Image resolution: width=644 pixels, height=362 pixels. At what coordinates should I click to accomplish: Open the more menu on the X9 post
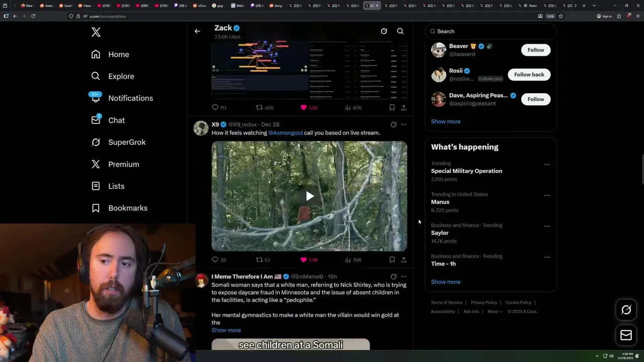tap(404, 125)
